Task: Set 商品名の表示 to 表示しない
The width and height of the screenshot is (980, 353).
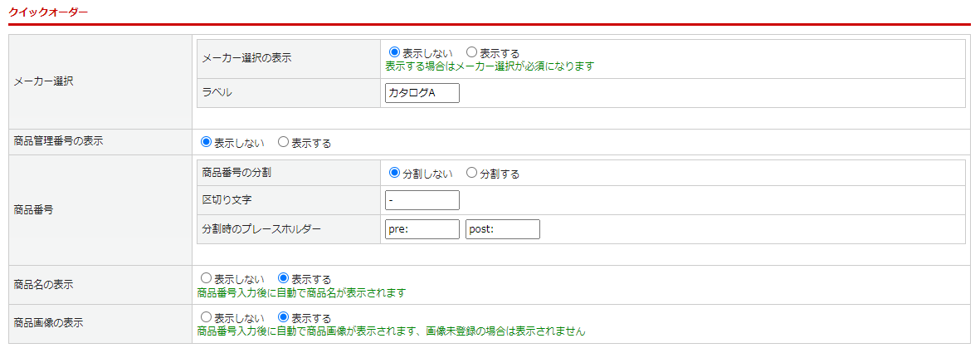Action: (207, 278)
